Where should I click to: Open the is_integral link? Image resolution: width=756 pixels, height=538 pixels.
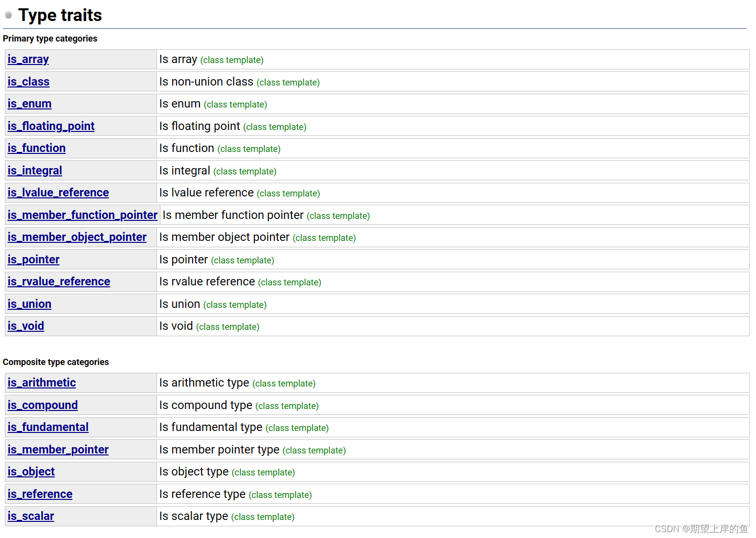click(x=35, y=171)
